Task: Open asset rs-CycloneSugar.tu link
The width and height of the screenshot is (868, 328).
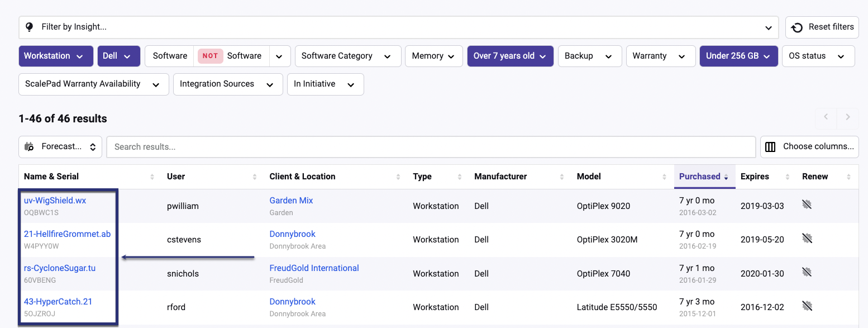Action: pyautogui.click(x=60, y=268)
